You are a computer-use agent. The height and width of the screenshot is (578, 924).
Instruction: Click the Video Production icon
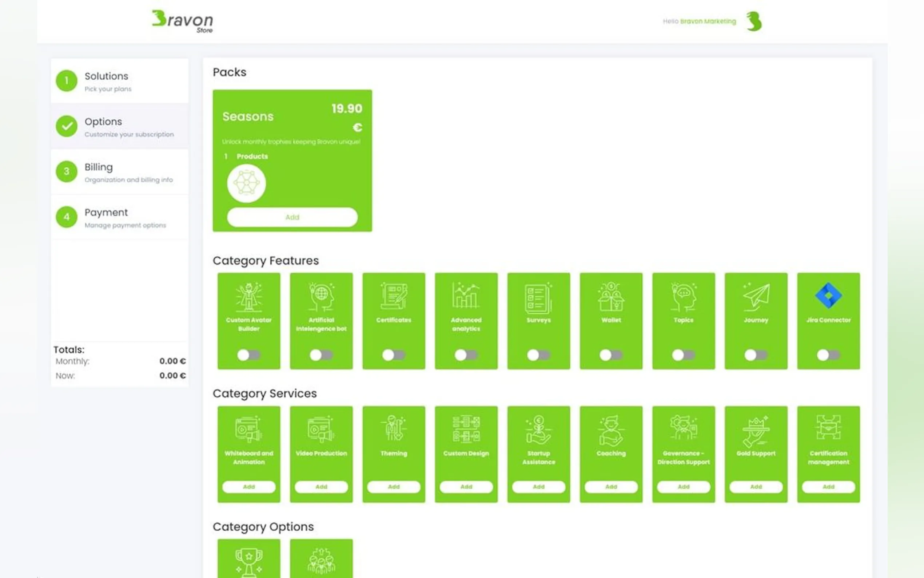click(x=321, y=429)
